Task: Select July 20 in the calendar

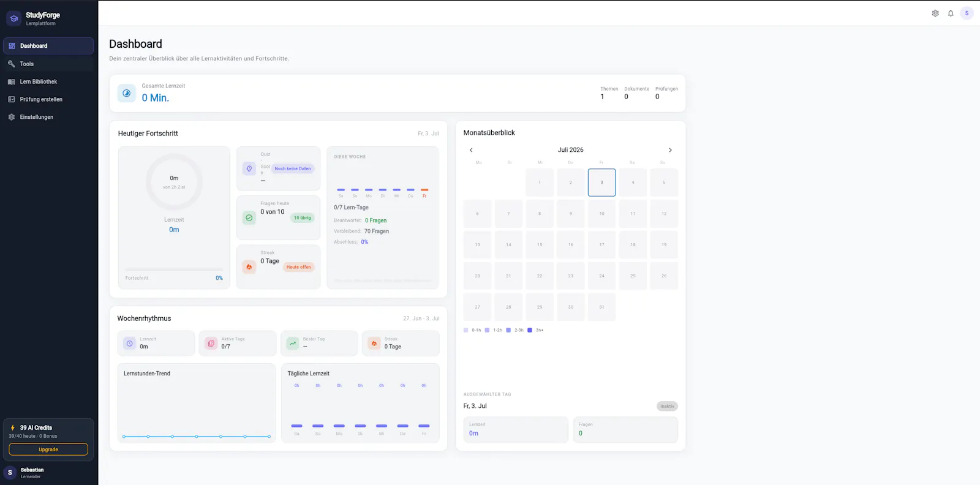Action: coord(477,276)
